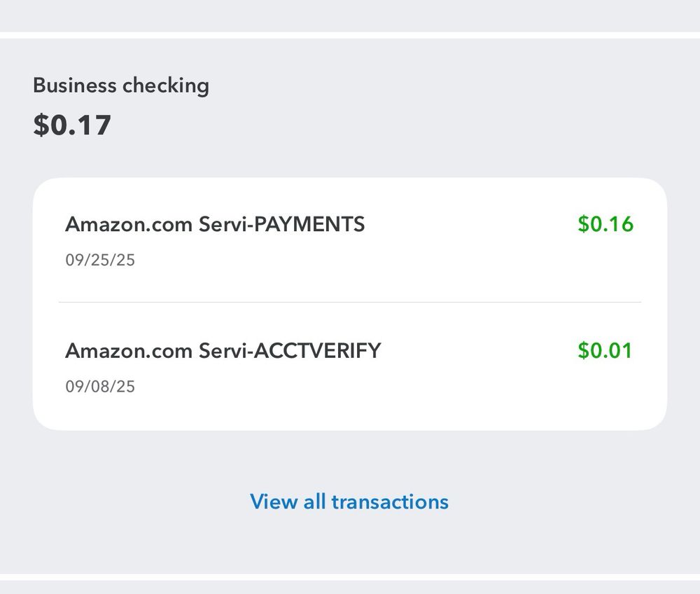700x594 pixels.
Task: Click the View all transactions link
Action: click(x=349, y=502)
